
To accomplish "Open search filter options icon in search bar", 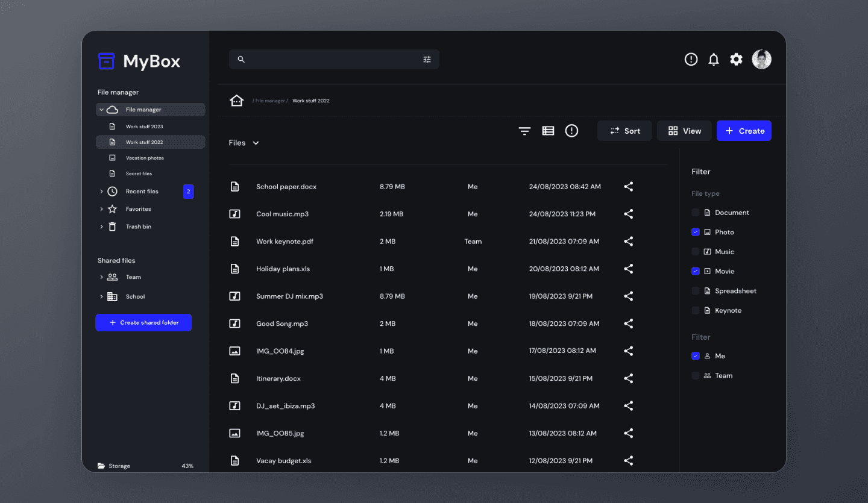I will [427, 60].
